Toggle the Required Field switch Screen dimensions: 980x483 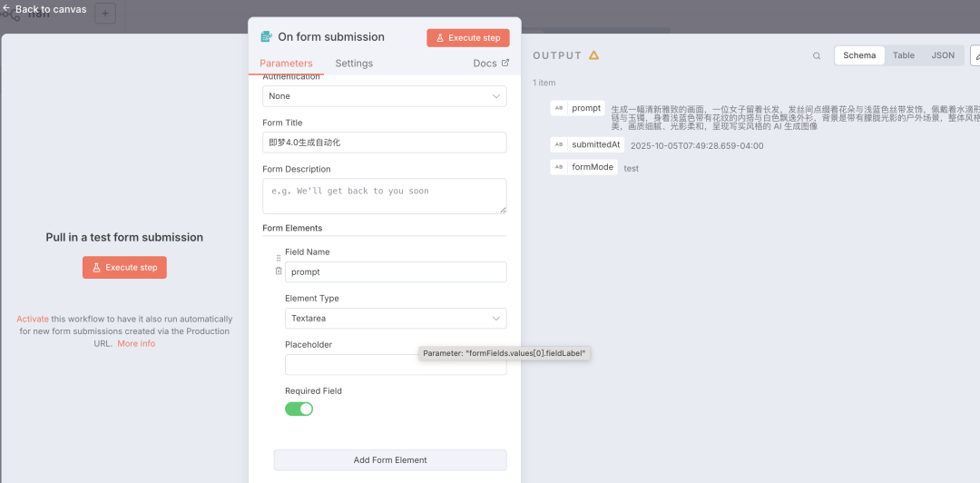[299, 409]
